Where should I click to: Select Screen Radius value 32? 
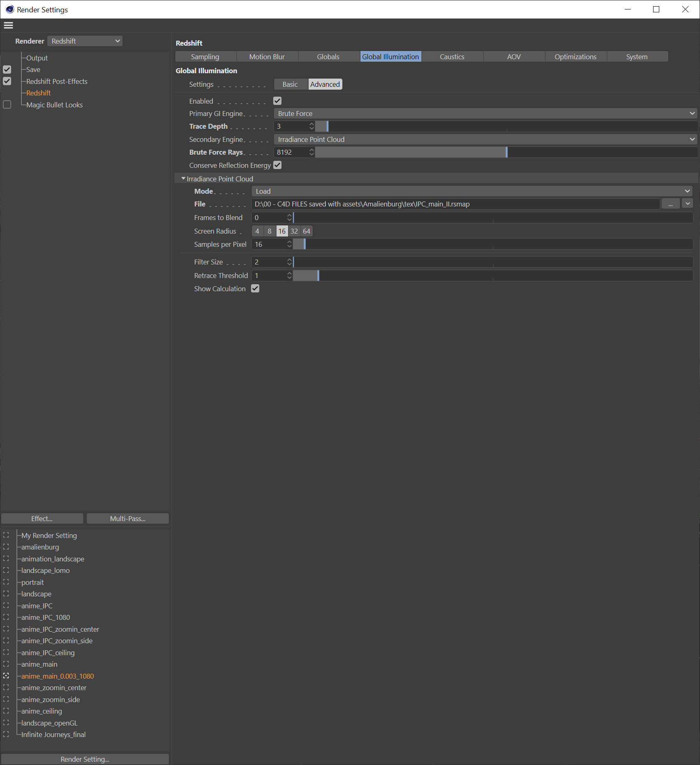click(x=294, y=231)
